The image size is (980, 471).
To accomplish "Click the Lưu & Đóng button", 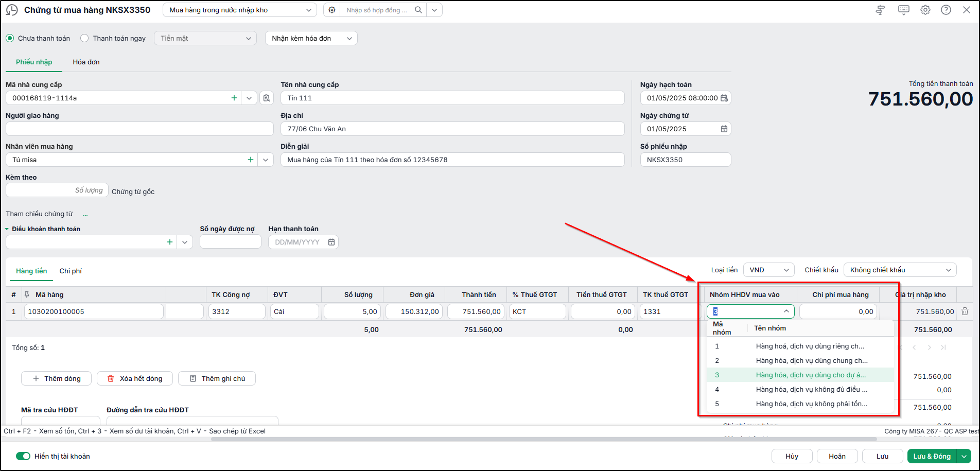I will (x=932, y=456).
